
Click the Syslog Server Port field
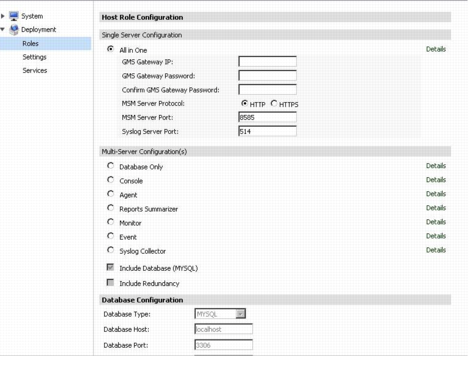[x=267, y=131]
